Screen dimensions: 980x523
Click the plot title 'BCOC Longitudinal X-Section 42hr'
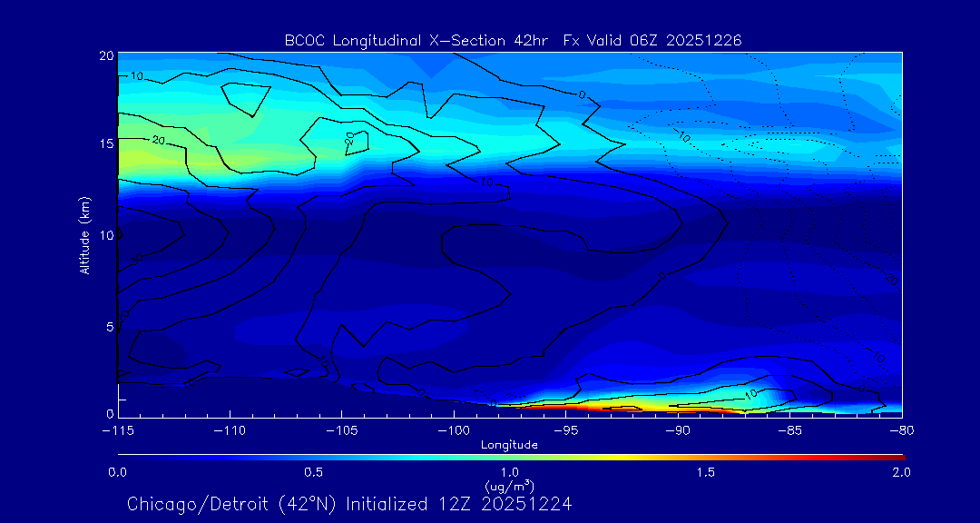pos(416,41)
